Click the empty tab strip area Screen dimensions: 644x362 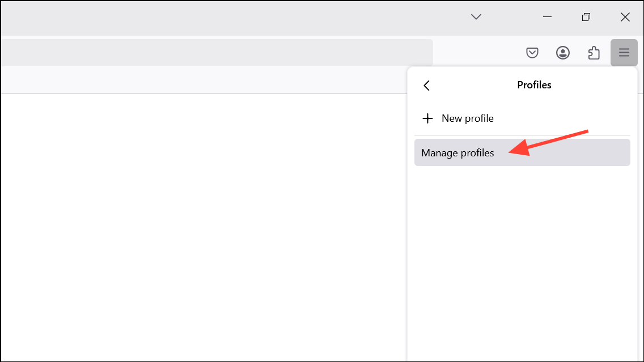point(227,17)
